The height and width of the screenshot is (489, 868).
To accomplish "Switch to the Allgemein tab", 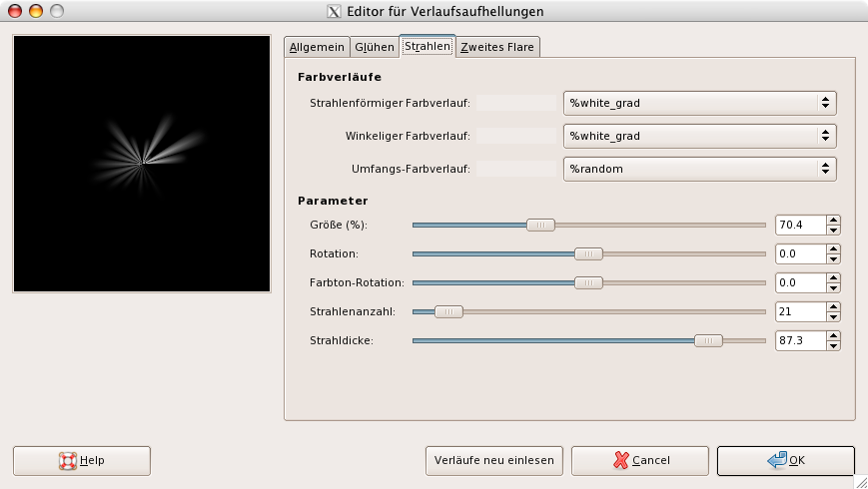I will point(317,47).
